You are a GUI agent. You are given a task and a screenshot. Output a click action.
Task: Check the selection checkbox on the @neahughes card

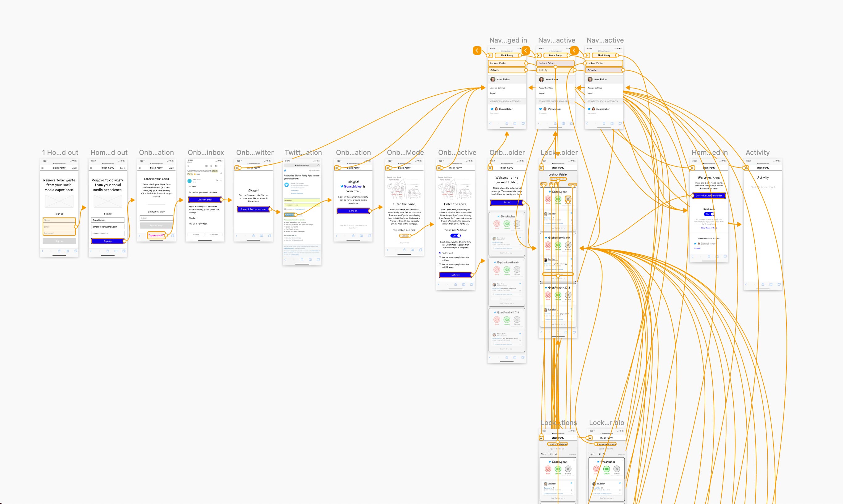click(x=574, y=190)
